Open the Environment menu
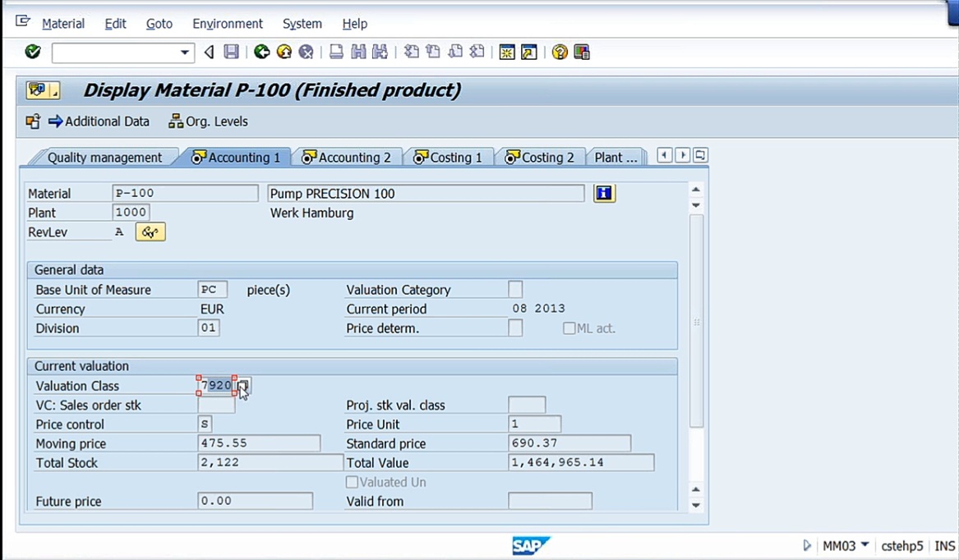This screenshot has width=959, height=560. (x=228, y=24)
